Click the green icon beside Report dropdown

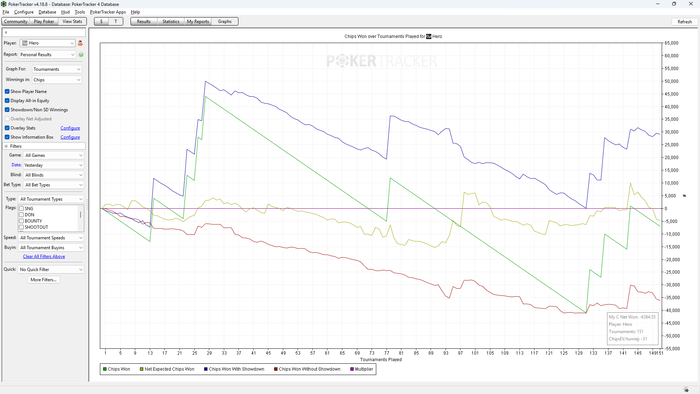tap(81, 54)
